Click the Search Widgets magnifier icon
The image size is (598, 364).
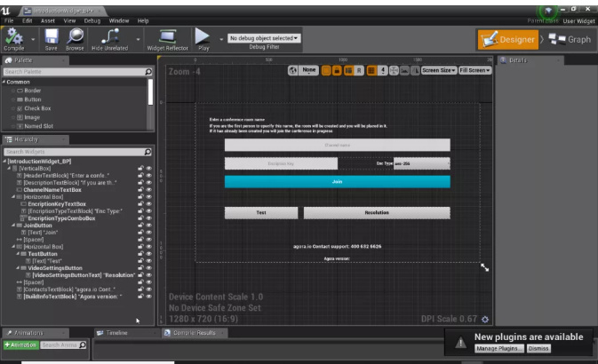(x=148, y=152)
